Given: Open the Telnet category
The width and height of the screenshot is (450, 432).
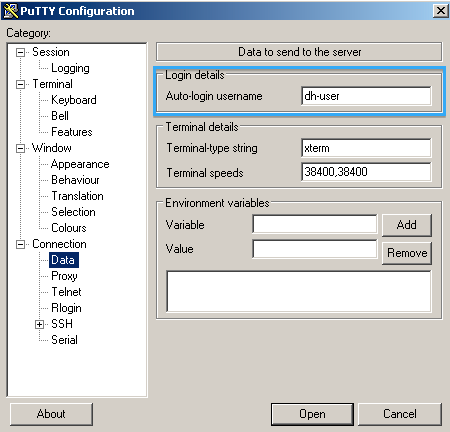Looking at the screenshot, I should coord(66,292).
